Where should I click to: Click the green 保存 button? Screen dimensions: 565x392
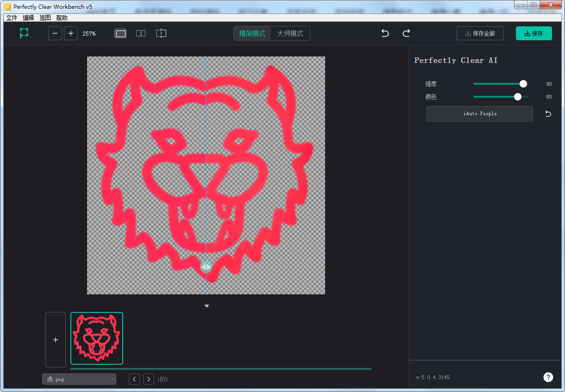534,33
